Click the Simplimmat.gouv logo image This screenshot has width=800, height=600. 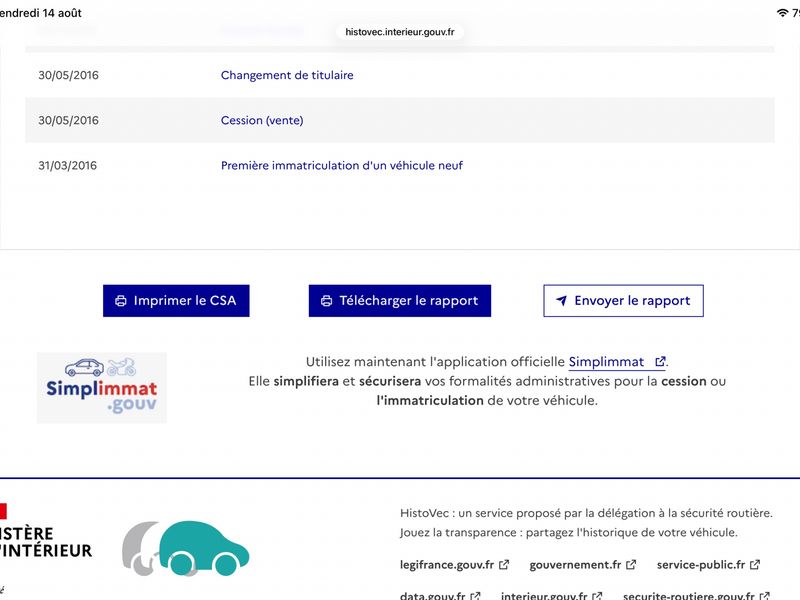102,387
